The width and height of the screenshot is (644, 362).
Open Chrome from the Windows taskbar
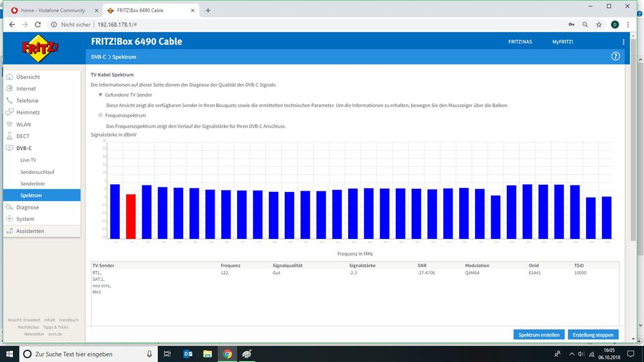pos(228,354)
